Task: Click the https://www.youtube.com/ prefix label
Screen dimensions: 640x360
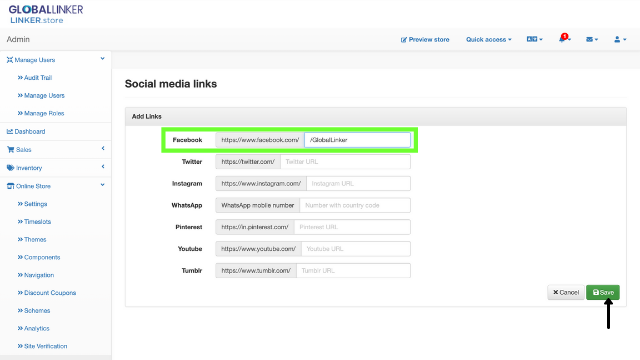Action: coord(258,249)
